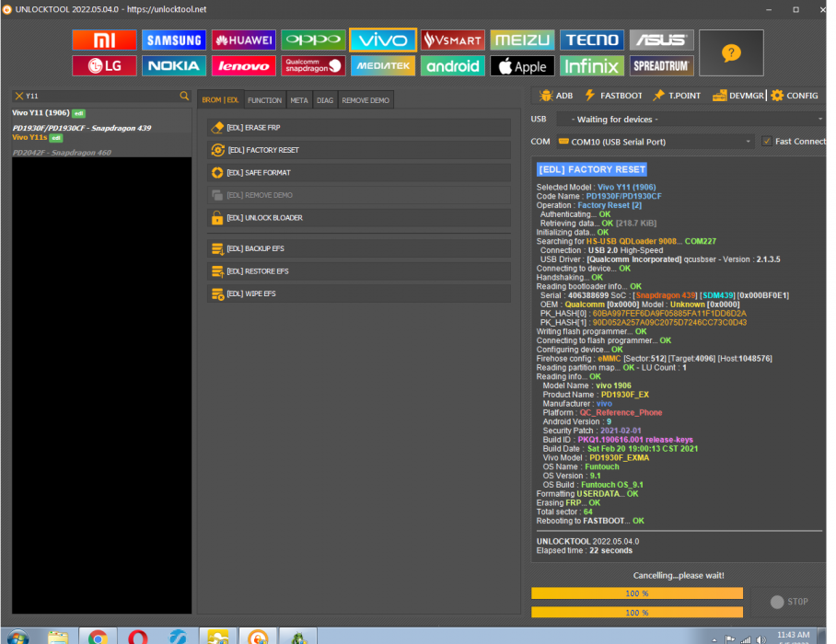Select the Qualcomm Snapdragon tile
Image resolution: width=836 pixels, height=644 pixels.
tap(313, 66)
